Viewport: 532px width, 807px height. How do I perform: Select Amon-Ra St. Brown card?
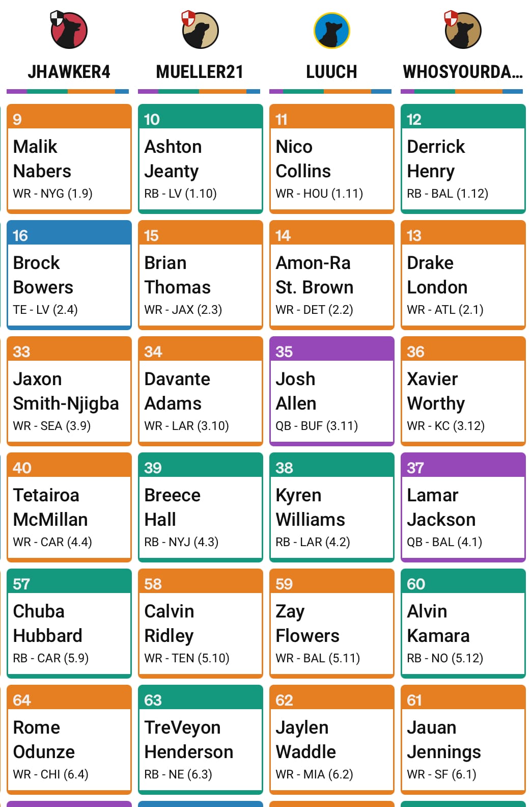tap(332, 275)
